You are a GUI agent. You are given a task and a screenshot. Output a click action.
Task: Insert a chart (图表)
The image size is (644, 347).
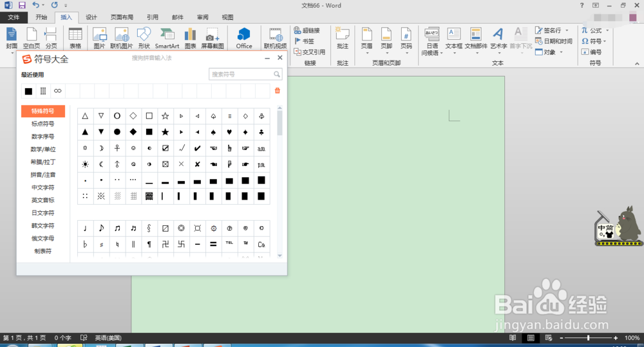click(190, 38)
